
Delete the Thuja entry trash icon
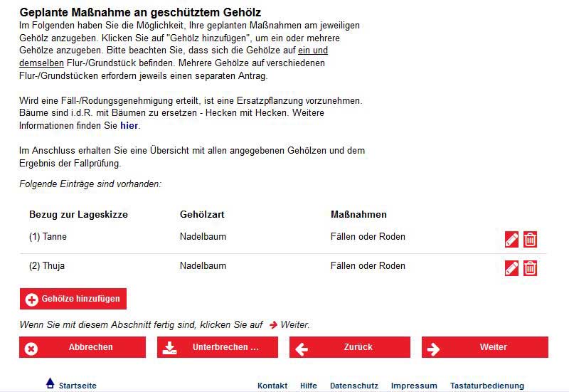coord(530,268)
